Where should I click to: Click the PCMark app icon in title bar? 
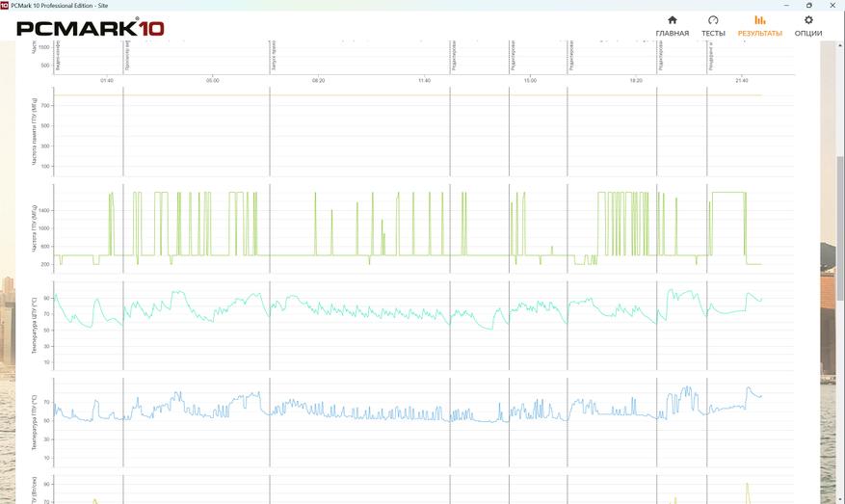(4, 5)
